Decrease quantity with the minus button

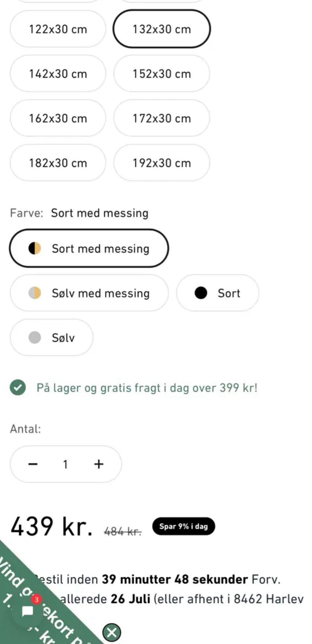tap(33, 464)
